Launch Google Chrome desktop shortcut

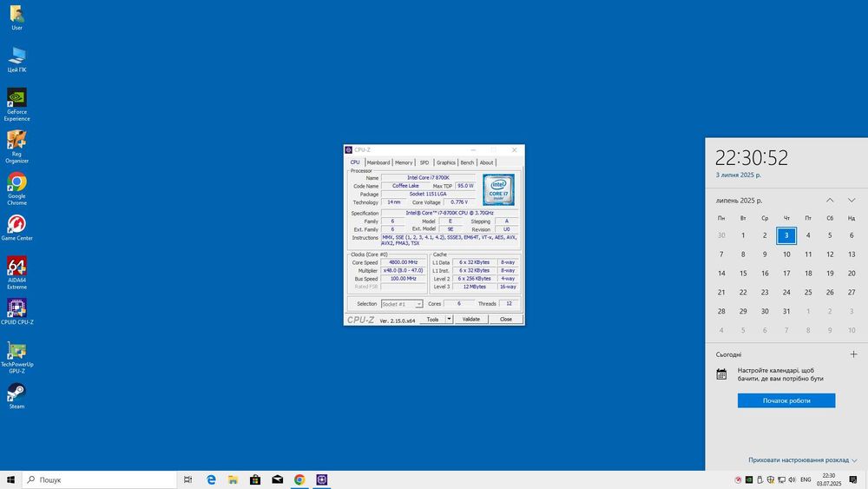pyautogui.click(x=16, y=188)
